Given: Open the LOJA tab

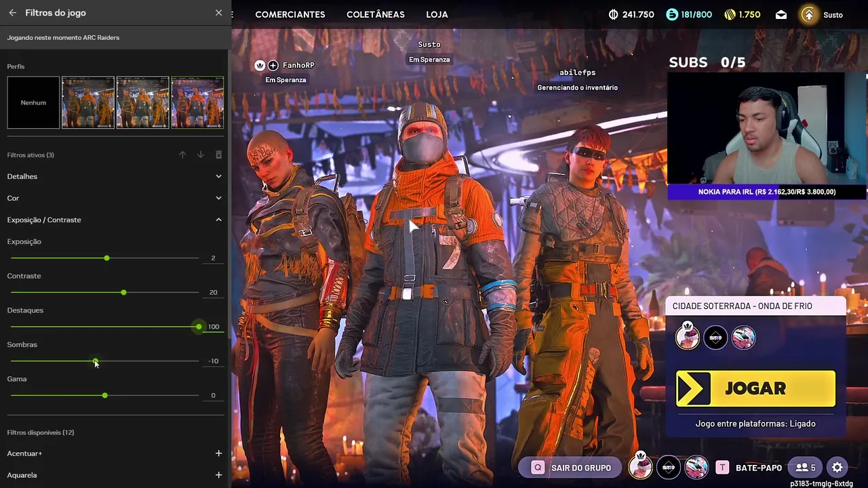Looking at the screenshot, I should [437, 14].
